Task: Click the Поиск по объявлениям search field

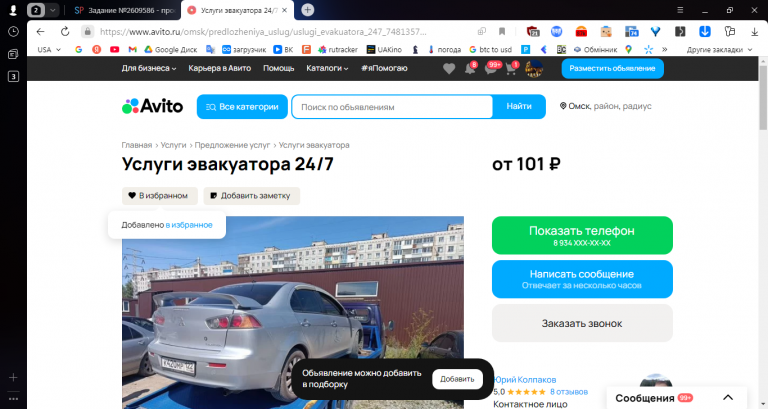Action: pos(392,107)
